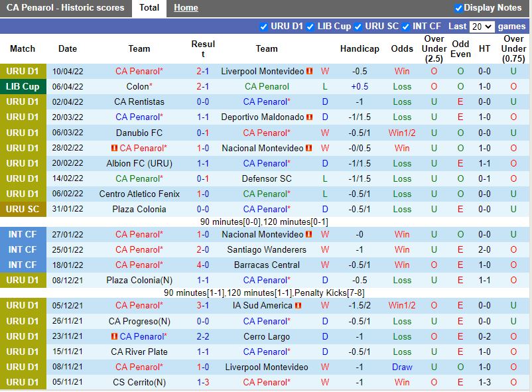Screen dimensions: 532x392
Task: Click the 2-2 result against Cerro Largo
Action: [x=202, y=337]
